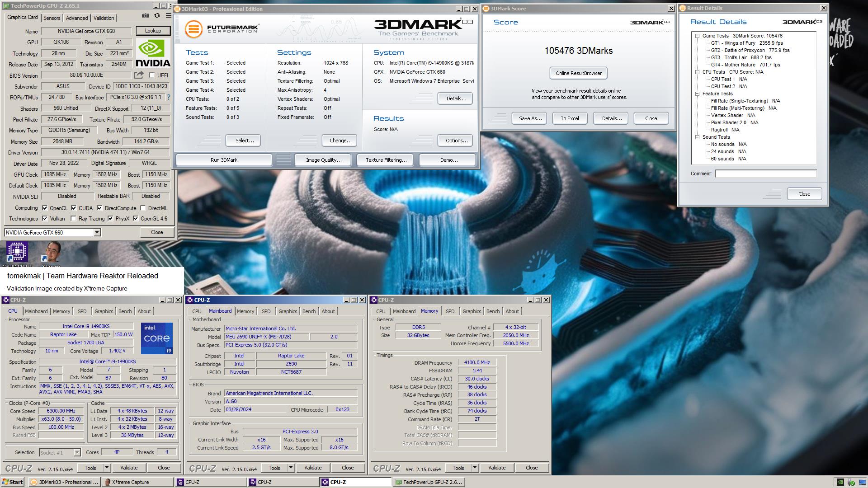Toggle the UEFI checkbox
Screen dimensions: 868x488
152,75
